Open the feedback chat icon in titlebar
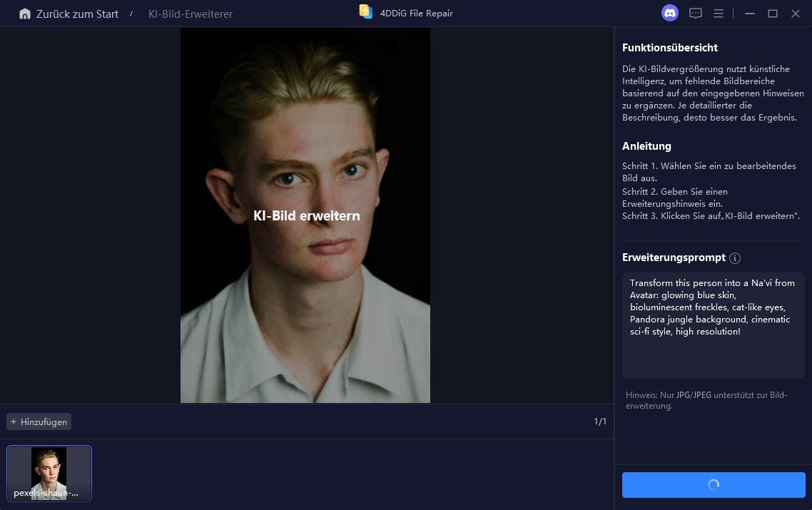 pyautogui.click(x=695, y=13)
